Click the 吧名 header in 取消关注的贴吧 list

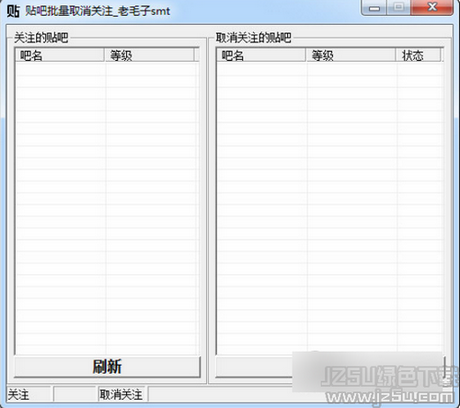point(261,55)
